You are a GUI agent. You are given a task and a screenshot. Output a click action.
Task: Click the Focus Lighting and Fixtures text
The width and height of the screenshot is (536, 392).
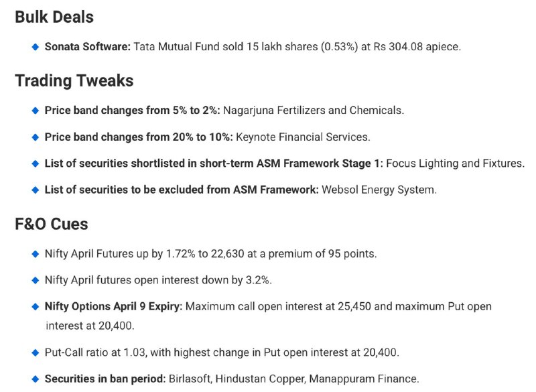(455, 164)
